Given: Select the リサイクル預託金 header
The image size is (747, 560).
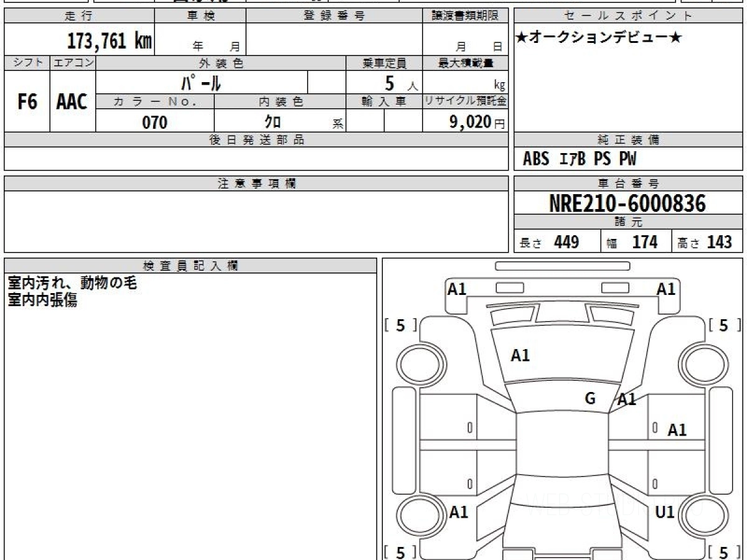Looking at the screenshot, I should click(x=465, y=101).
